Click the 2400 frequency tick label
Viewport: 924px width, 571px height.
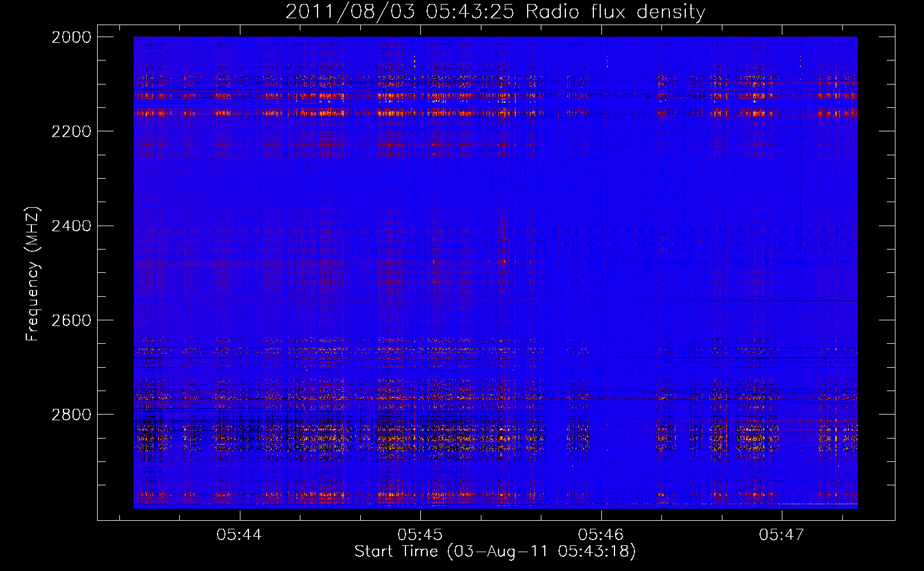click(71, 226)
